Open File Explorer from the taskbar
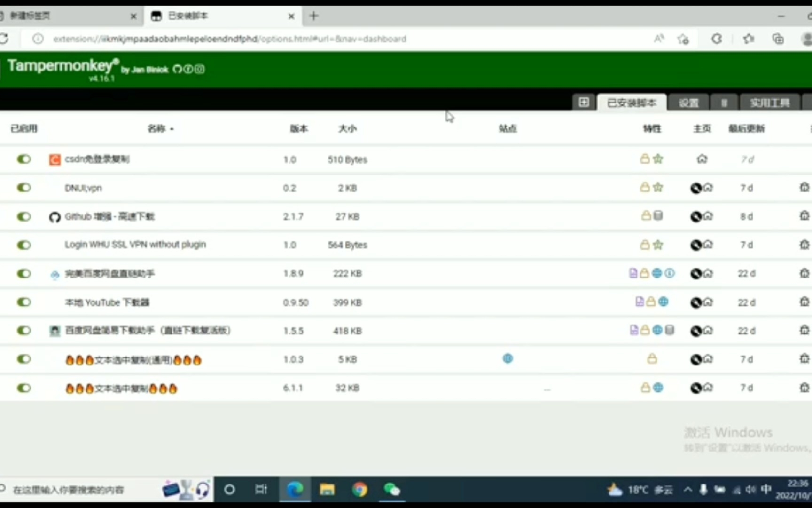 point(327,490)
